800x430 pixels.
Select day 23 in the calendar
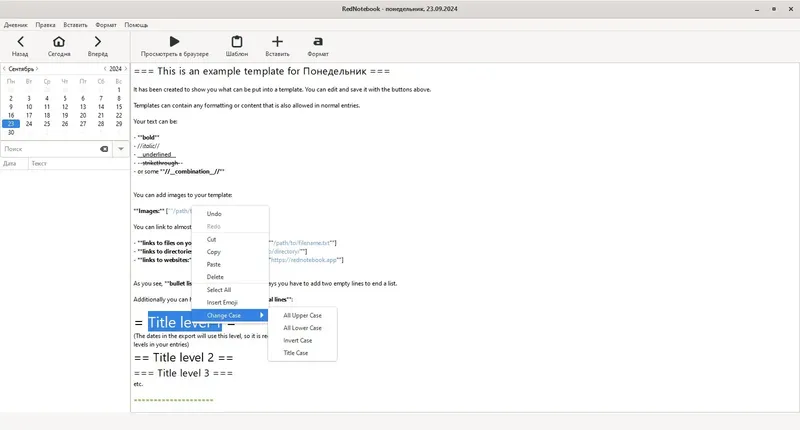(11, 124)
